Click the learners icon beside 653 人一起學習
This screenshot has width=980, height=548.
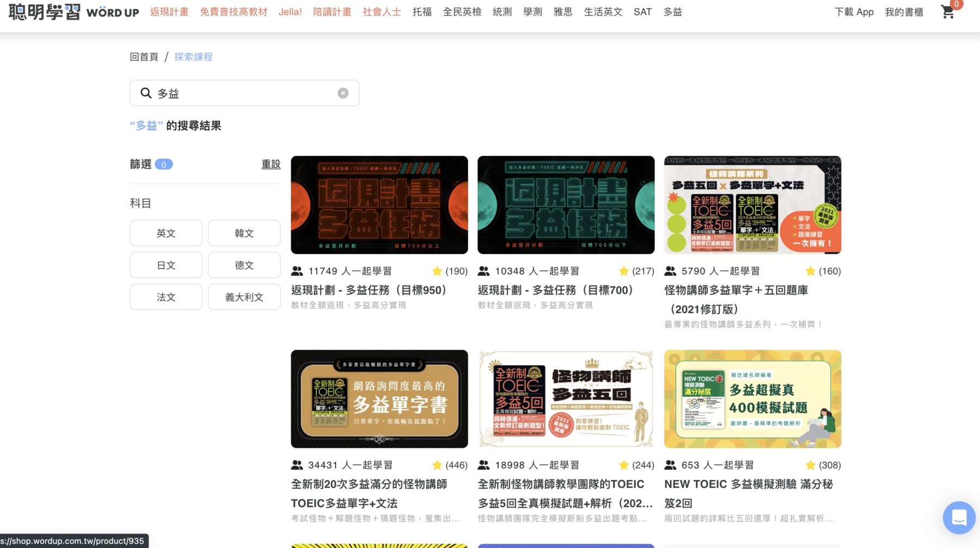[x=670, y=465]
